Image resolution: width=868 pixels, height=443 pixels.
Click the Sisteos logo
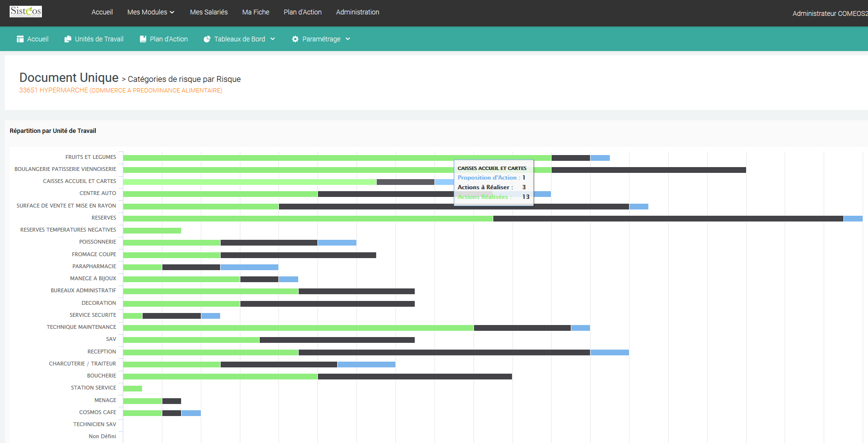tap(26, 12)
